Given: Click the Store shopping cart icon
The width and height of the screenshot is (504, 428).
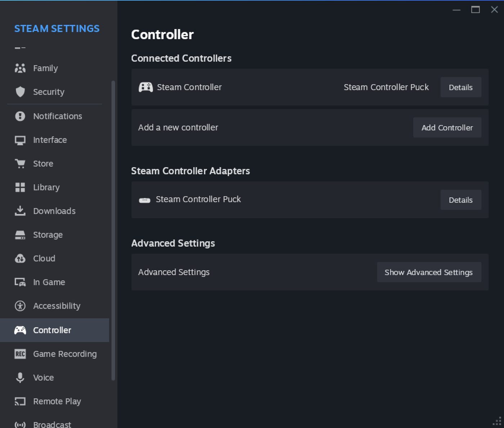Looking at the screenshot, I should tap(20, 164).
